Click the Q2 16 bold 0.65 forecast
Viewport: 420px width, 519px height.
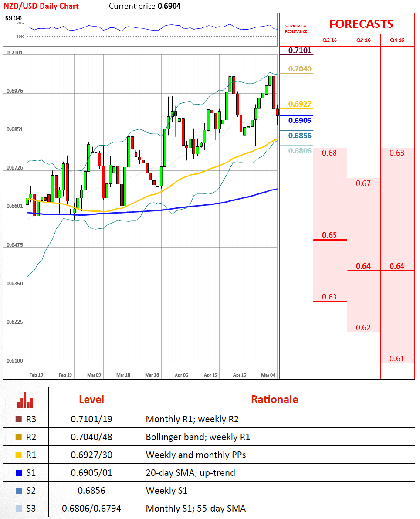click(x=329, y=235)
